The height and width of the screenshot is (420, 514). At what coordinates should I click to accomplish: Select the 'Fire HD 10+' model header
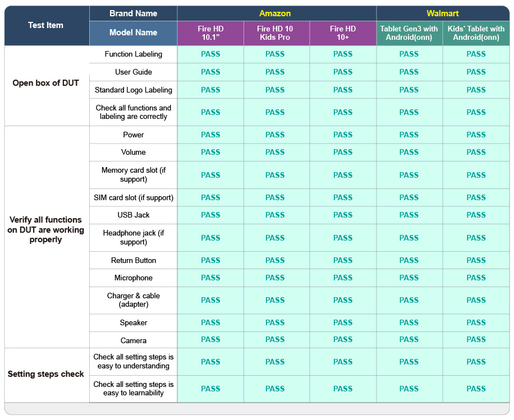pos(343,33)
